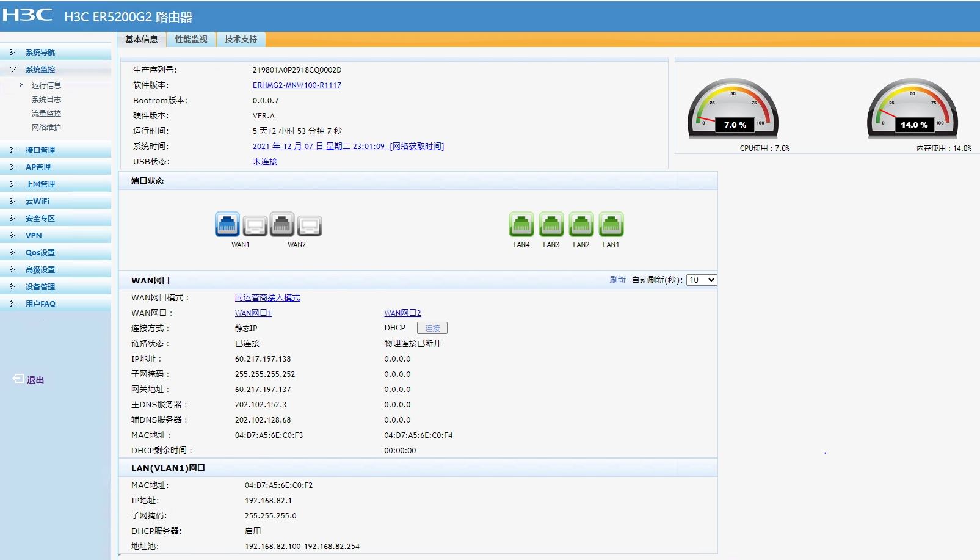Click the WAN2 MAC address 04:D7:A5:6E:C0:F4
Viewport: 980px width, 560px height.
(418, 435)
